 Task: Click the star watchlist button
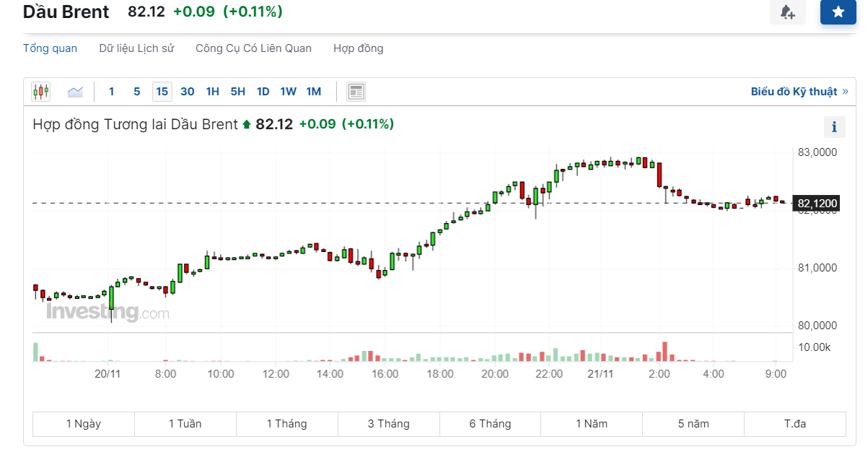(838, 12)
